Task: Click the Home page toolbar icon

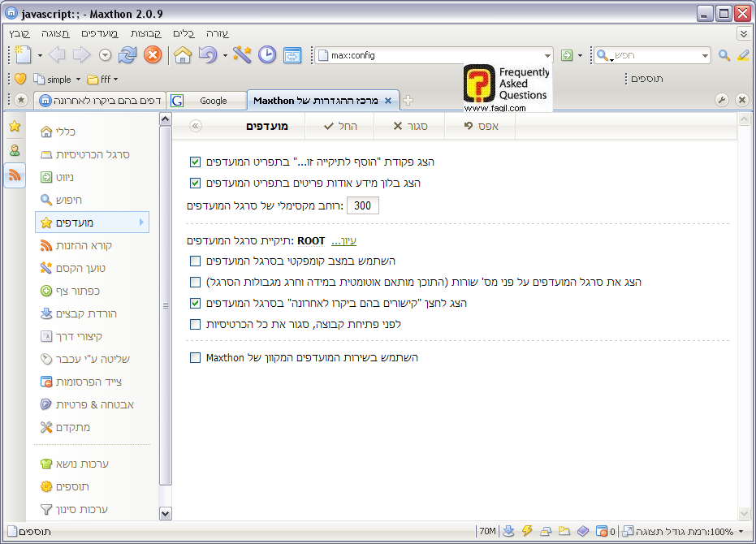Action: click(183, 55)
